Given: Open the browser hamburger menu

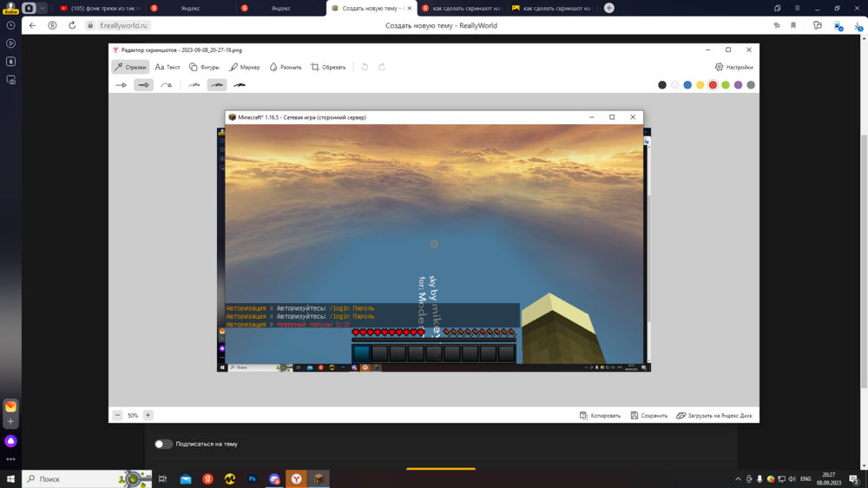Looking at the screenshot, I should coord(797,9).
